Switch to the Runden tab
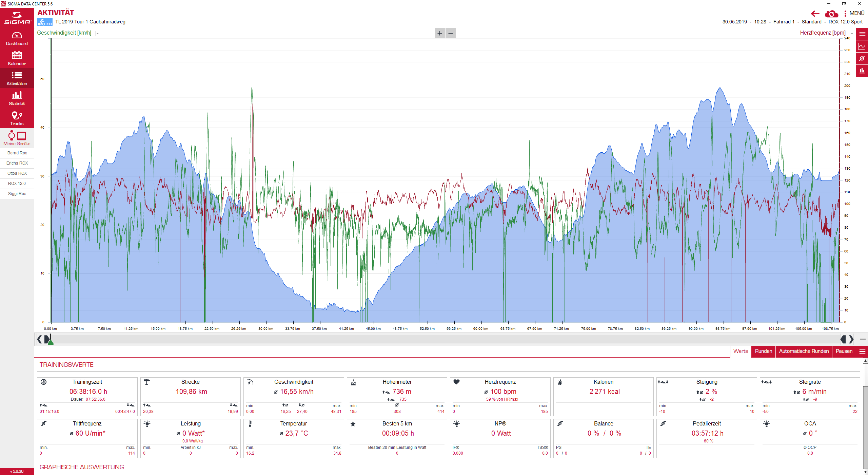The height and width of the screenshot is (475, 868). tap(763, 351)
